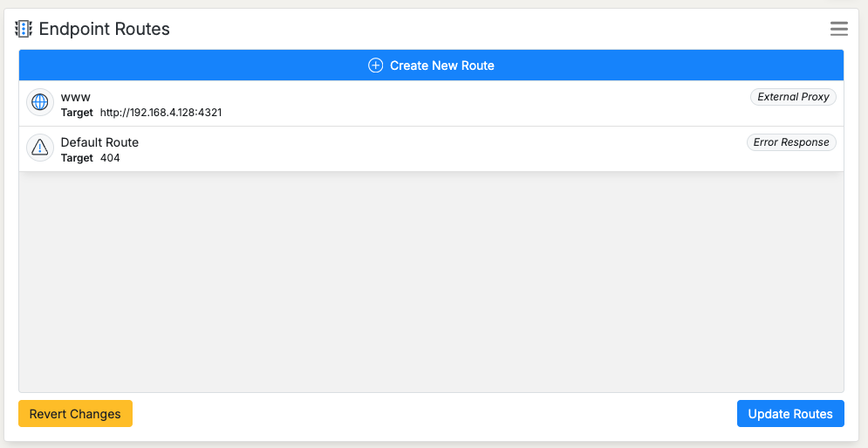Click the Error Response badge
Image resolution: width=868 pixels, height=448 pixels.
coord(790,142)
